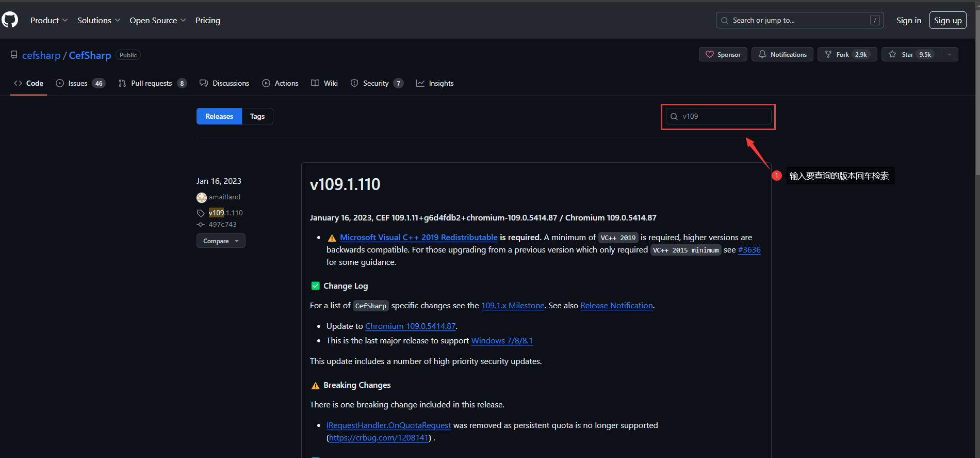Image resolution: width=980 pixels, height=458 pixels.
Task: Open Microsoft Visual C++ 2019 Redistributable link
Action: (x=418, y=238)
